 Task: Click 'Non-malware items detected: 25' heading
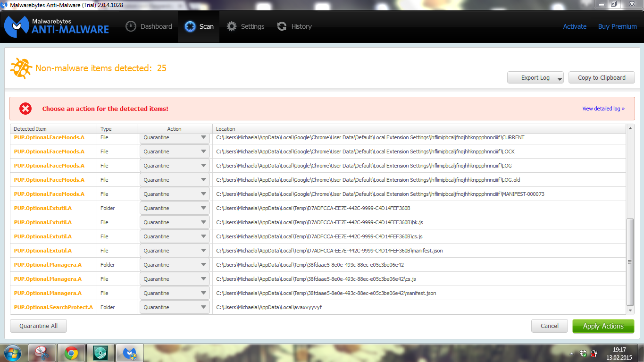[x=101, y=68]
